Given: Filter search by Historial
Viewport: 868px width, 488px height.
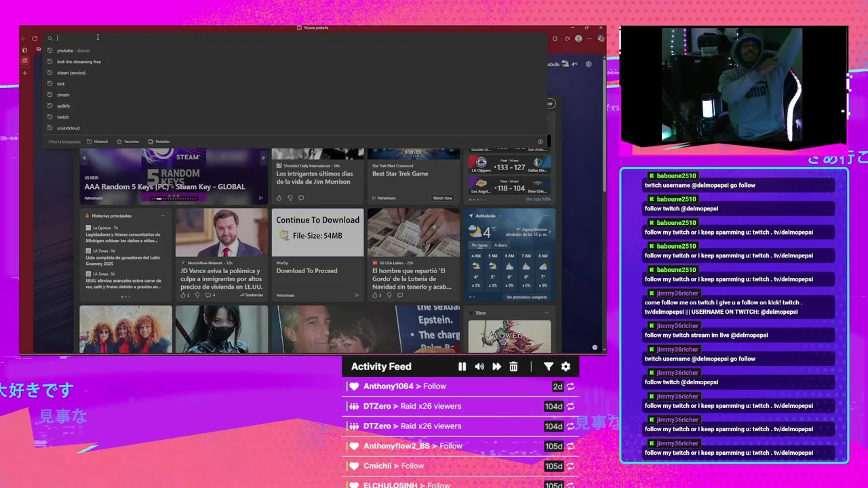Looking at the screenshot, I should (x=98, y=142).
